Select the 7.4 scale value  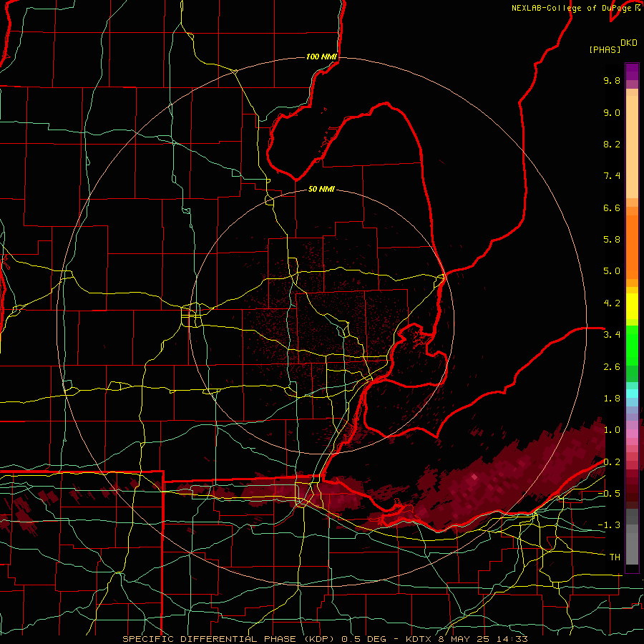[612, 176]
